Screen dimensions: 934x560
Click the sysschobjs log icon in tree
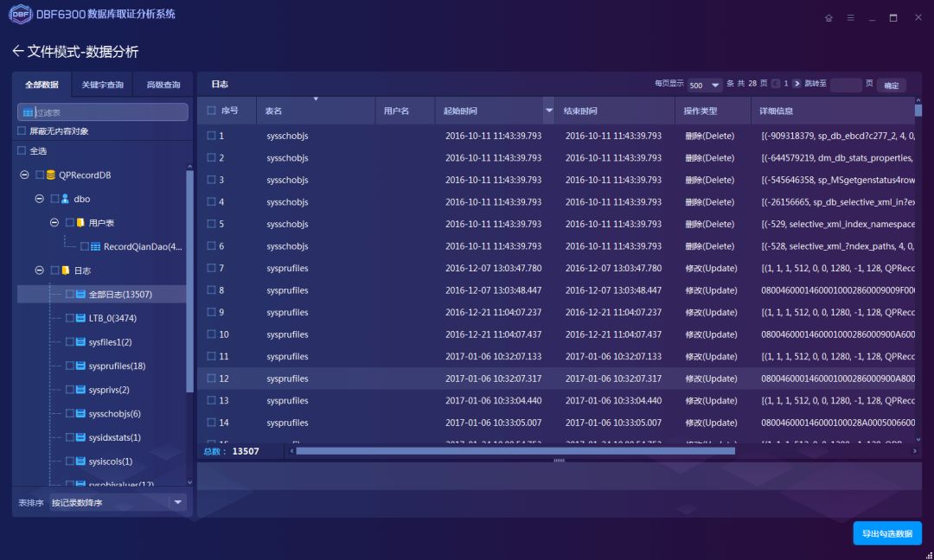click(80, 413)
